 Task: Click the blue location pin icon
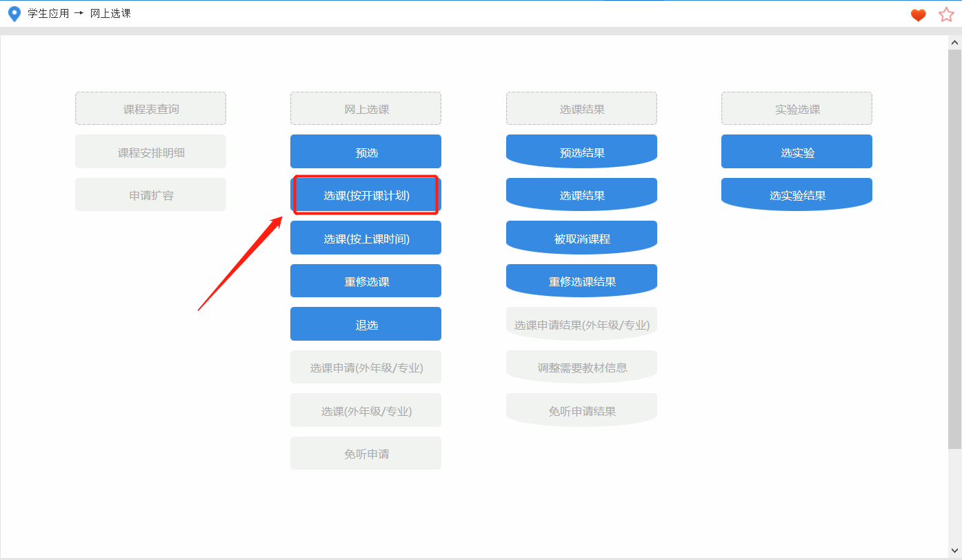point(14,13)
